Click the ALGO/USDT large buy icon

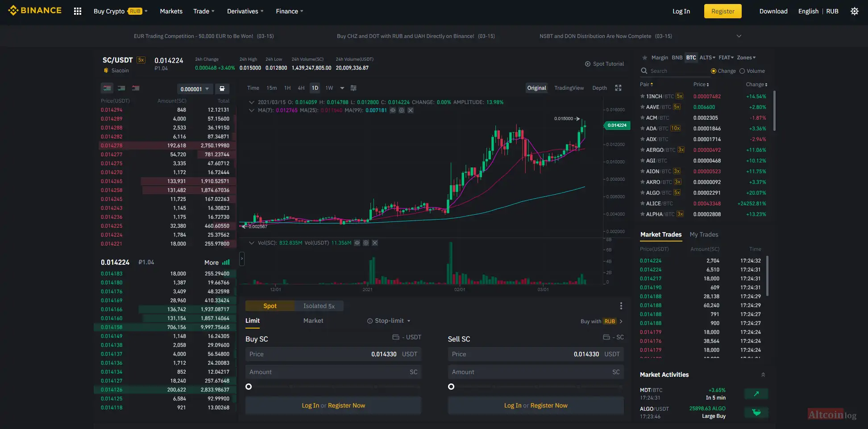click(x=756, y=412)
